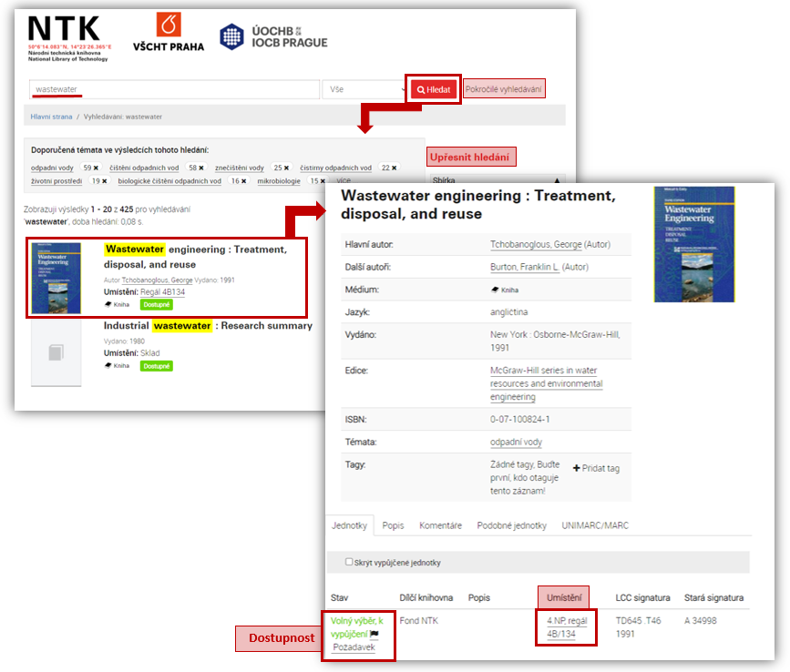Click the placeholder book icon for Industrial wastewater
This screenshot has width=790, height=672.
pos(56,352)
